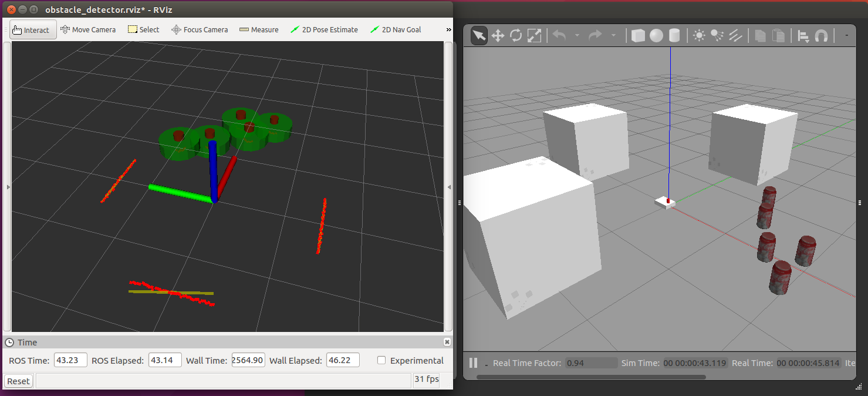The width and height of the screenshot is (868, 396).
Task: Activate the 2D Nav Goal tool
Action: pos(396,29)
